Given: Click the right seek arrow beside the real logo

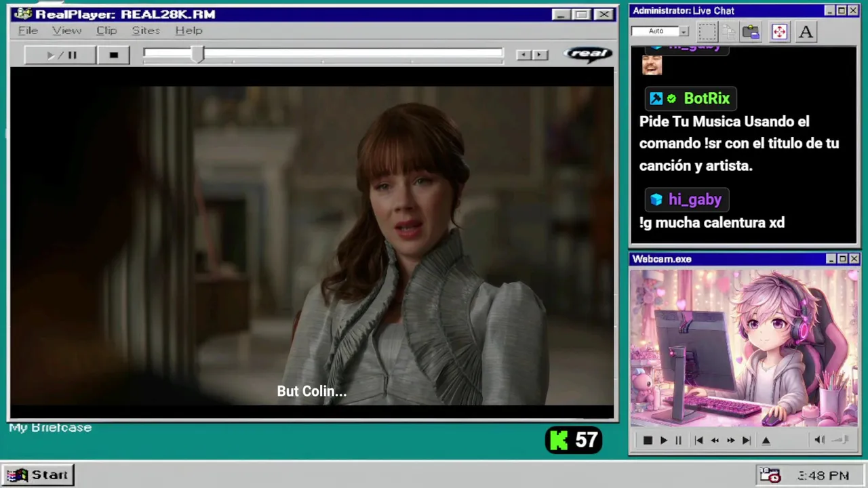Looking at the screenshot, I should pyautogui.click(x=540, y=55).
